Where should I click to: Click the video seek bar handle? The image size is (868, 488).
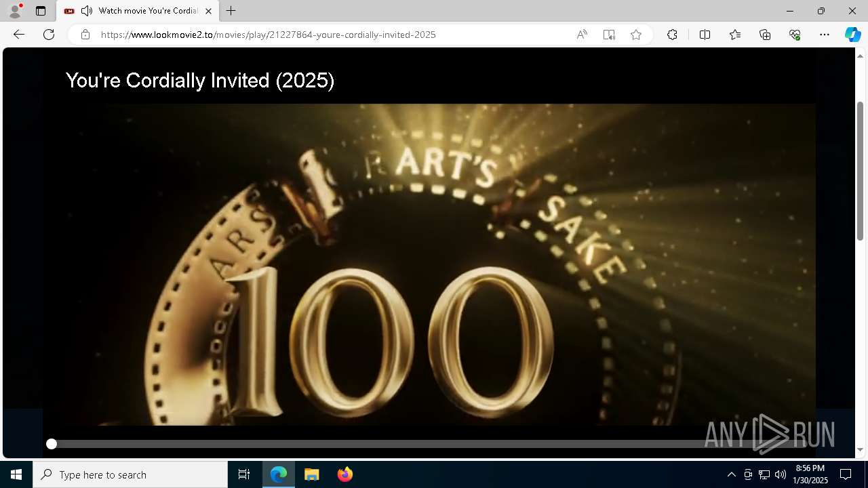pyautogui.click(x=52, y=444)
